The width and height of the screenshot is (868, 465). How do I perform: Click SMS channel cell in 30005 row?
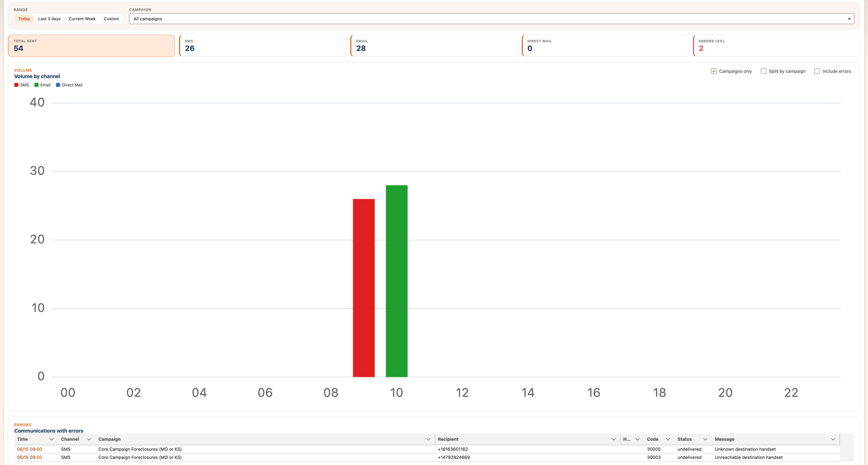[66, 449]
